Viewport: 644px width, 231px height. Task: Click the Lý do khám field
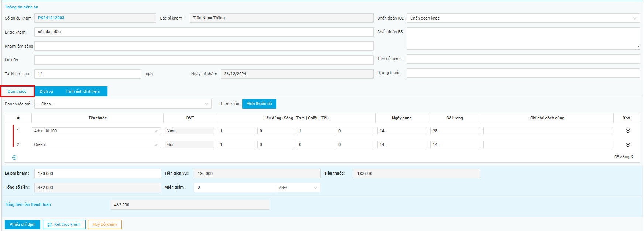point(204,32)
